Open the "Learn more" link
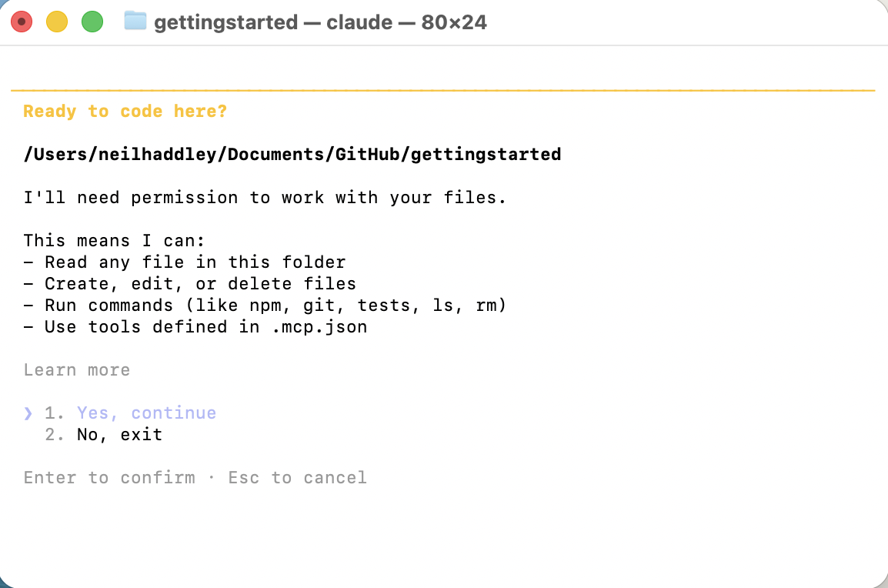 (77, 370)
